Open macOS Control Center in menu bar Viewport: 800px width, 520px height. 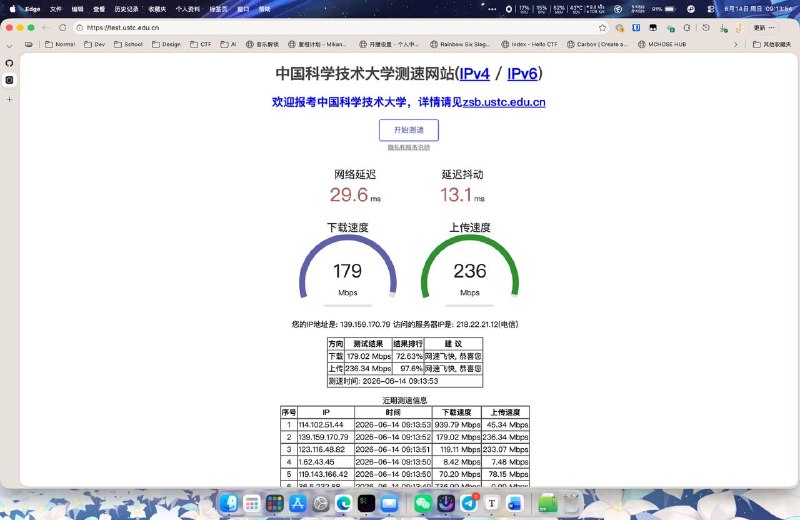point(711,9)
